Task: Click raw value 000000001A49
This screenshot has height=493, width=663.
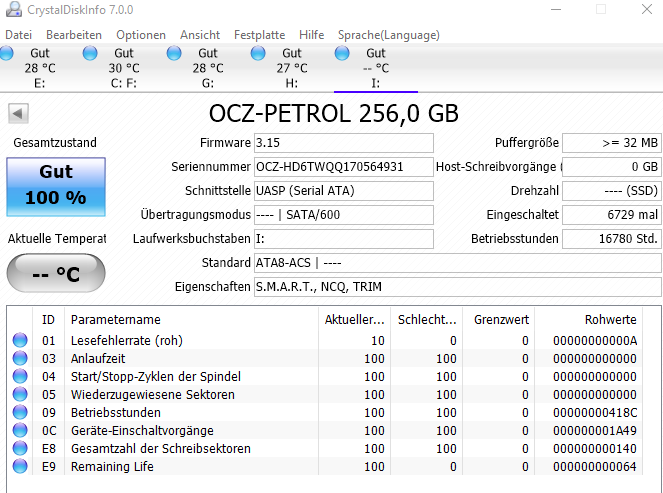Action: pyautogui.click(x=595, y=430)
